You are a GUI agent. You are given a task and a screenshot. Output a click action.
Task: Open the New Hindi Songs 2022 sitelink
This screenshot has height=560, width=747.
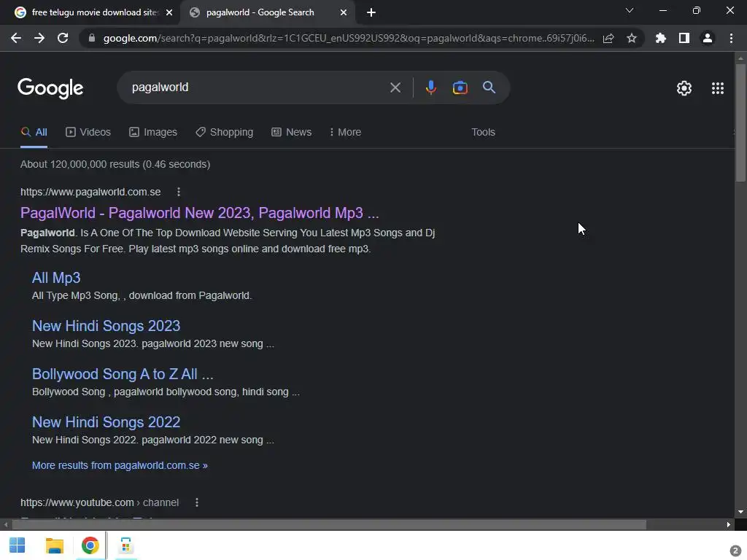(x=107, y=422)
